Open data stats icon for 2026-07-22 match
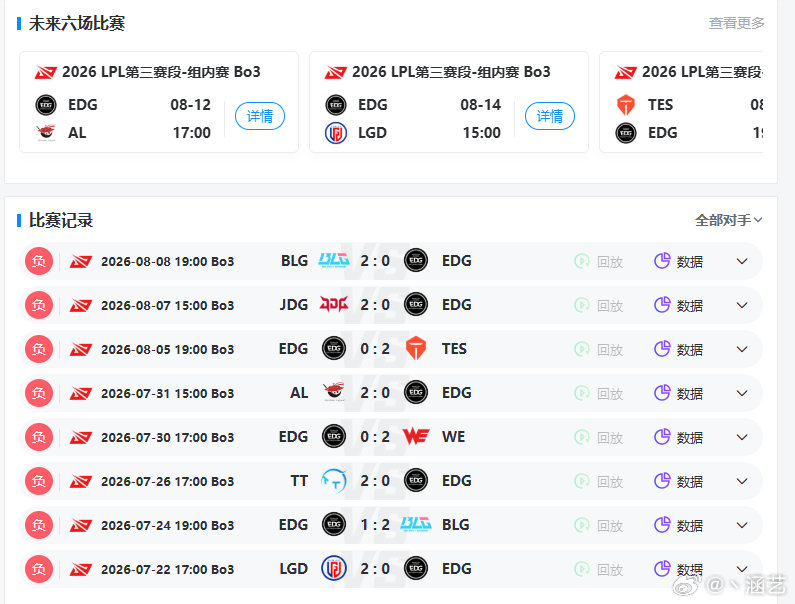Image resolution: width=795 pixels, height=604 pixels. pos(662,569)
